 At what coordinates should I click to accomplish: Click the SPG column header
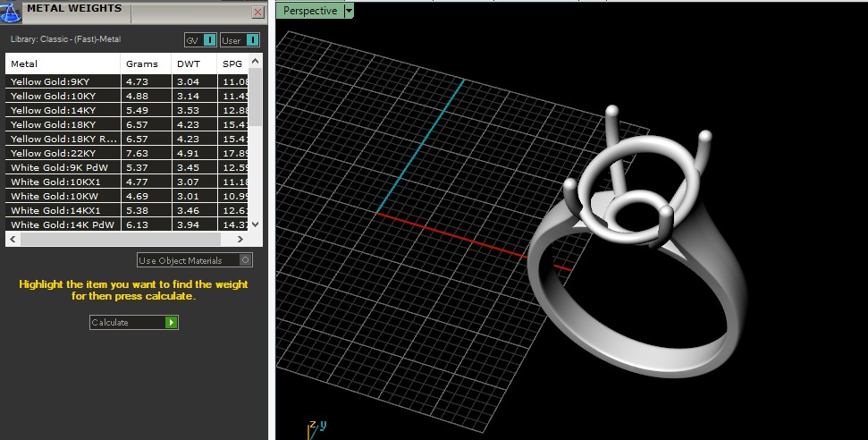(232, 63)
